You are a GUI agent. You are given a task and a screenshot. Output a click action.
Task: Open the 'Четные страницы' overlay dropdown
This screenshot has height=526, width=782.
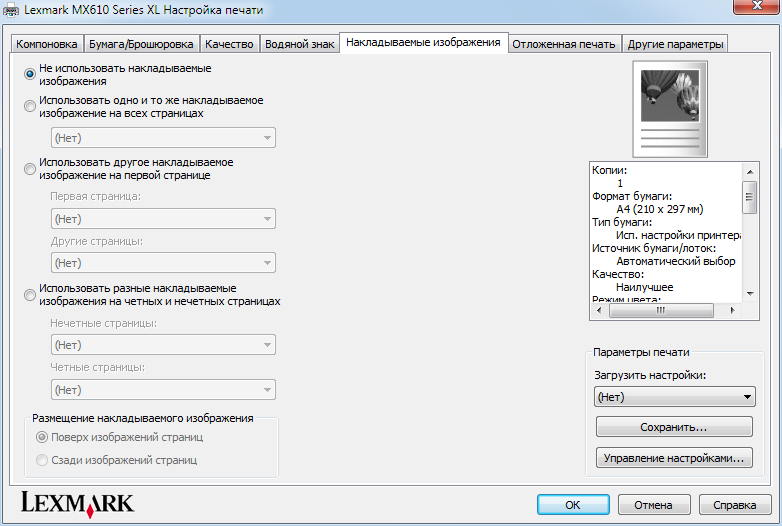(x=163, y=389)
